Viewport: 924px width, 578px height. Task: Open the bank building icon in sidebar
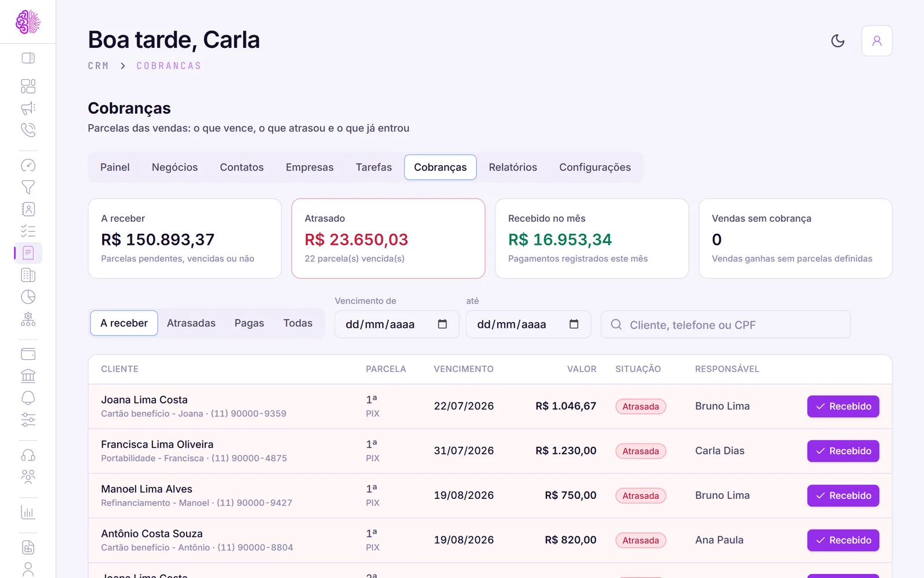pyautogui.click(x=28, y=376)
